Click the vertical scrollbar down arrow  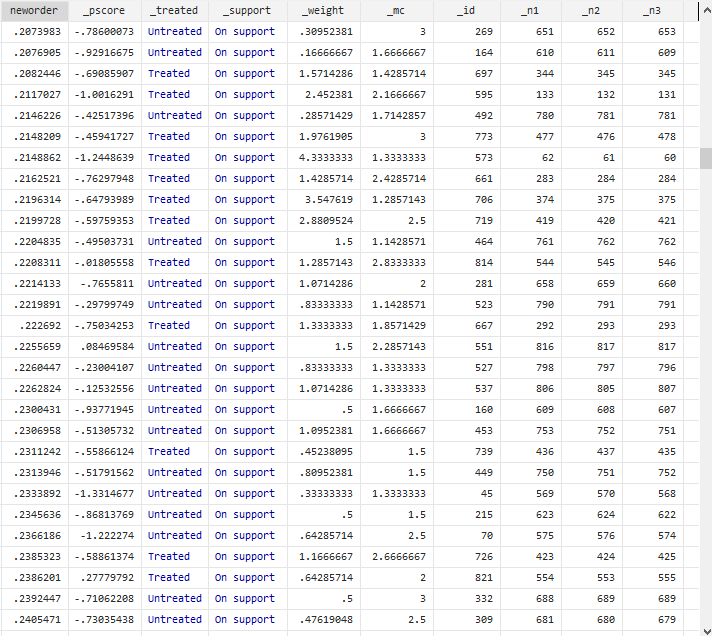point(706,631)
